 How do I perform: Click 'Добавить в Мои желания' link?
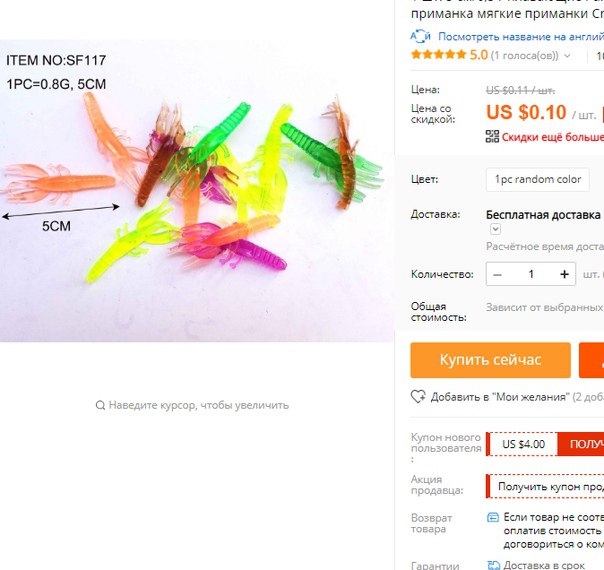[x=500, y=397]
